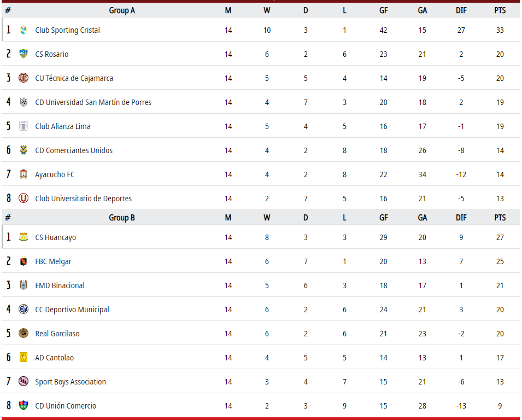Open the EMD Binacional team link
Viewport: 522px width, 420px height.
click(x=60, y=285)
